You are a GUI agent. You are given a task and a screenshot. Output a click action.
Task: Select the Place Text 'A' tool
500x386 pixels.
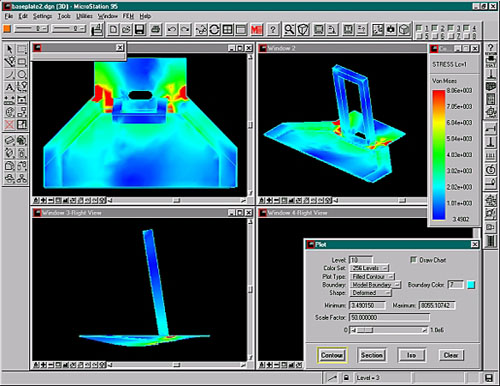tap(10, 87)
